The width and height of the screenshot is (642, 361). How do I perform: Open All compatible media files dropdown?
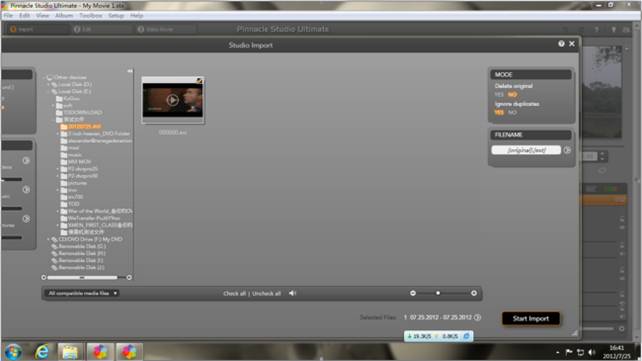tap(82, 293)
